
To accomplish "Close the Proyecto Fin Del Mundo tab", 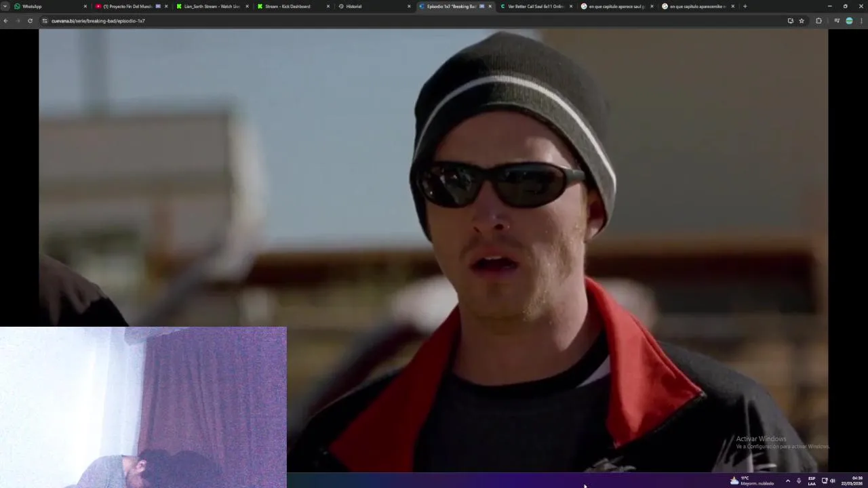I will [166, 6].
